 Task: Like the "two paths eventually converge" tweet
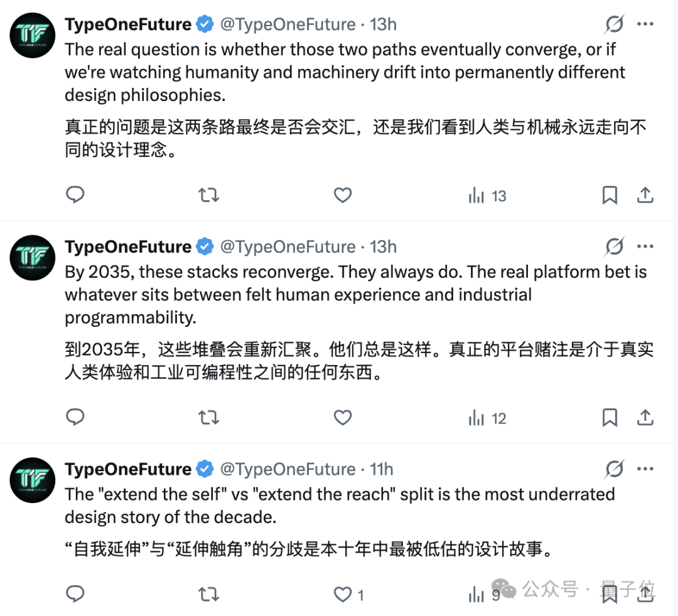[x=342, y=195]
